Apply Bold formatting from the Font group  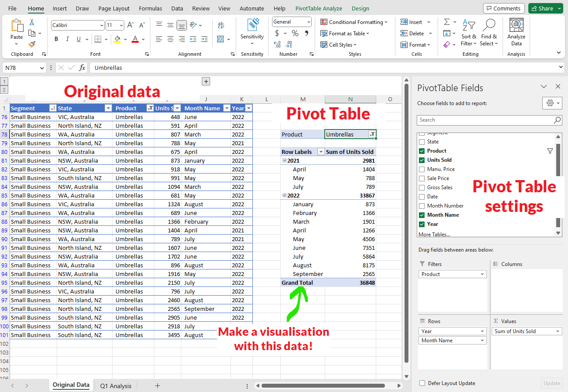[x=56, y=39]
